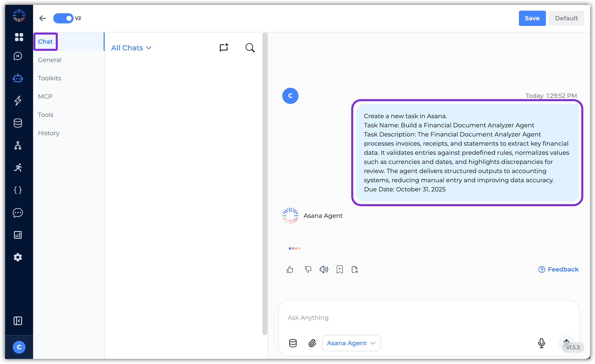Switch to the History tab
Viewport: 595px width, 364px height.
pos(49,133)
